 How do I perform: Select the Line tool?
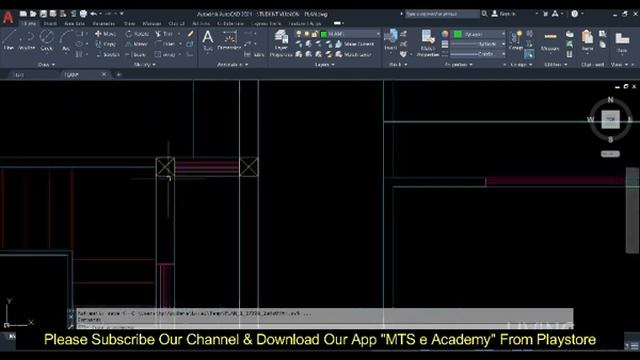pyautogui.click(x=9, y=40)
